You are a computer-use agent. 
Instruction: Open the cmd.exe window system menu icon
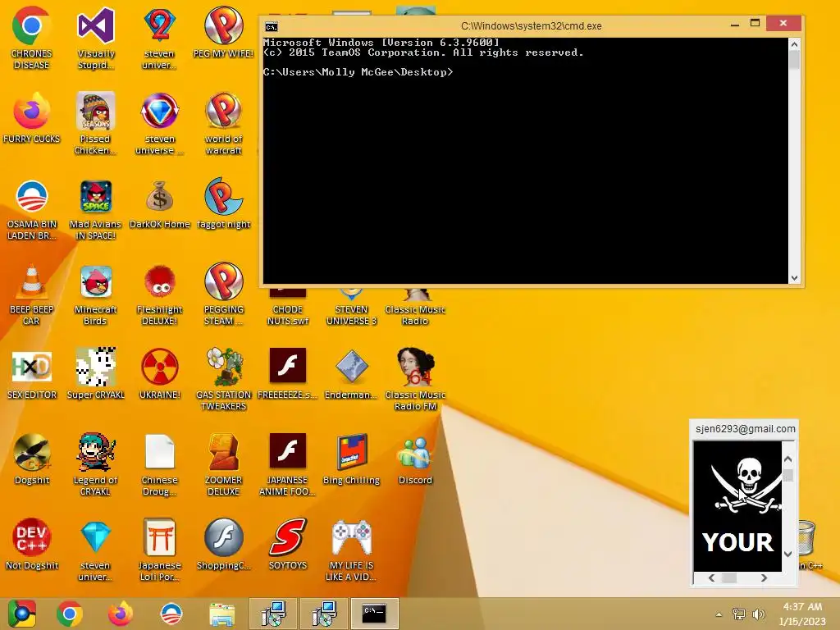pos(272,26)
